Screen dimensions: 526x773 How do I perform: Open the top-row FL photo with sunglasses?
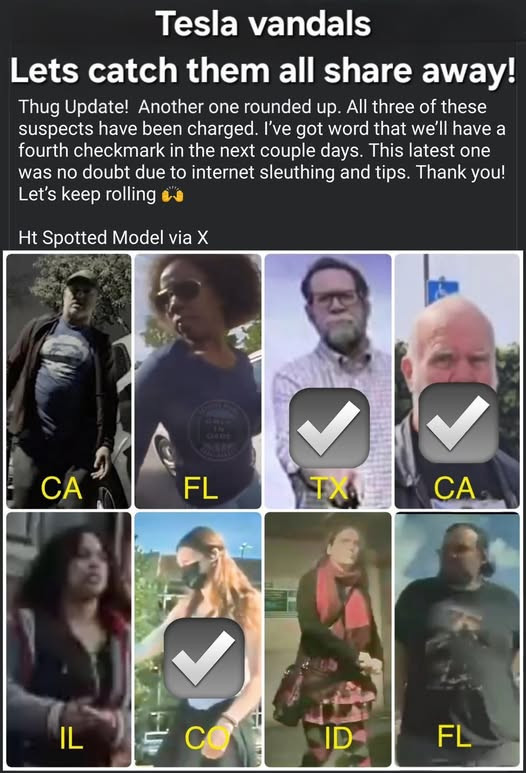pos(198,381)
